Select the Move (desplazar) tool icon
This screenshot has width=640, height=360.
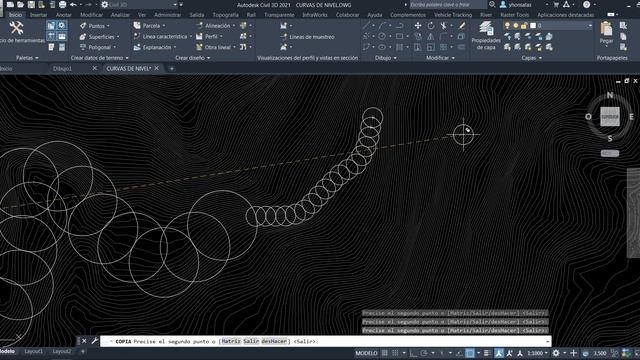click(418, 26)
